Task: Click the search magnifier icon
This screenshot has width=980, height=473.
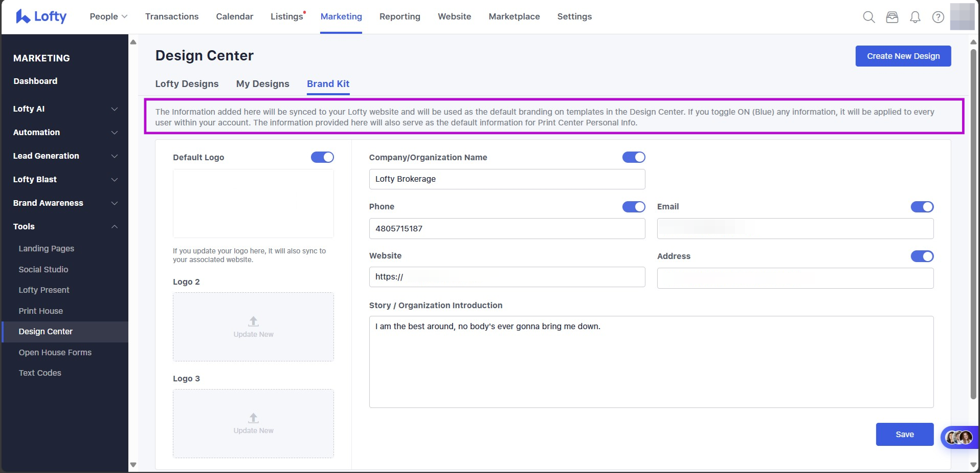Action: point(868,17)
